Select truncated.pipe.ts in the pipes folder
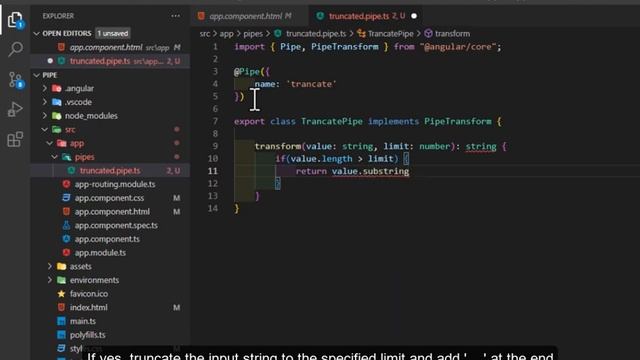Screen dimensions: 640x360 [110, 171]
